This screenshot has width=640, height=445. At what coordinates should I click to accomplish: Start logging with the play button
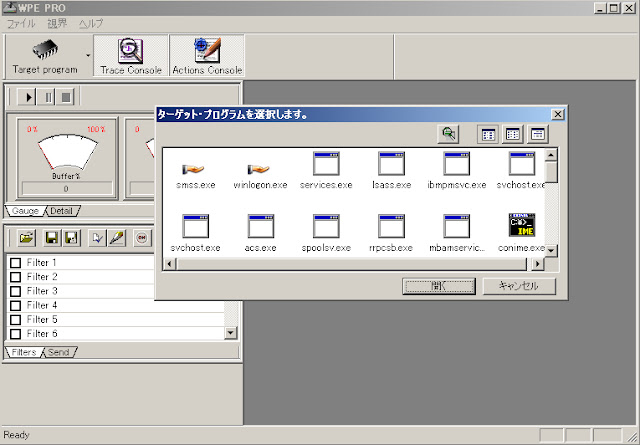[27, 97]
